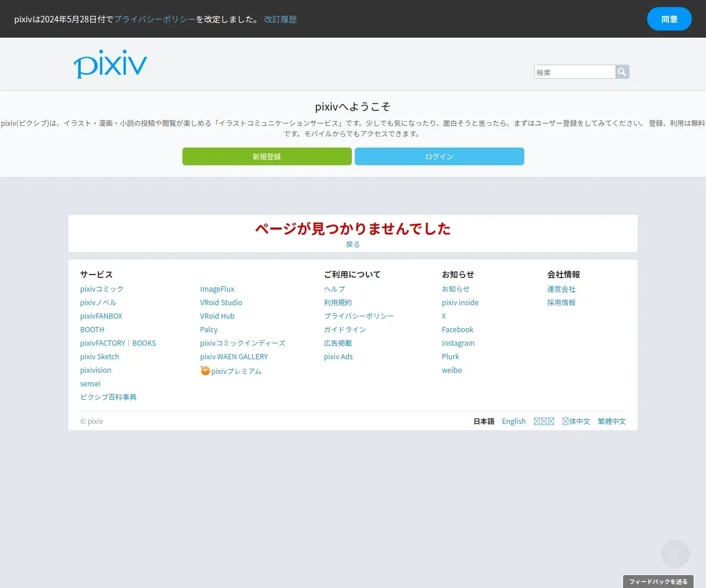Open the pixiv Premium link with the P icon

click(231, 371)
